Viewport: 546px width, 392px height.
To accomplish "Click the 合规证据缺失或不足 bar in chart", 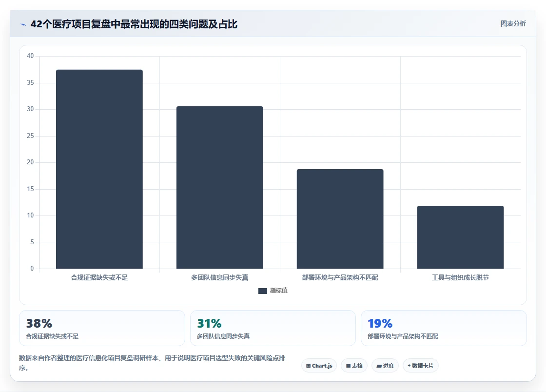I will point(99,169).
